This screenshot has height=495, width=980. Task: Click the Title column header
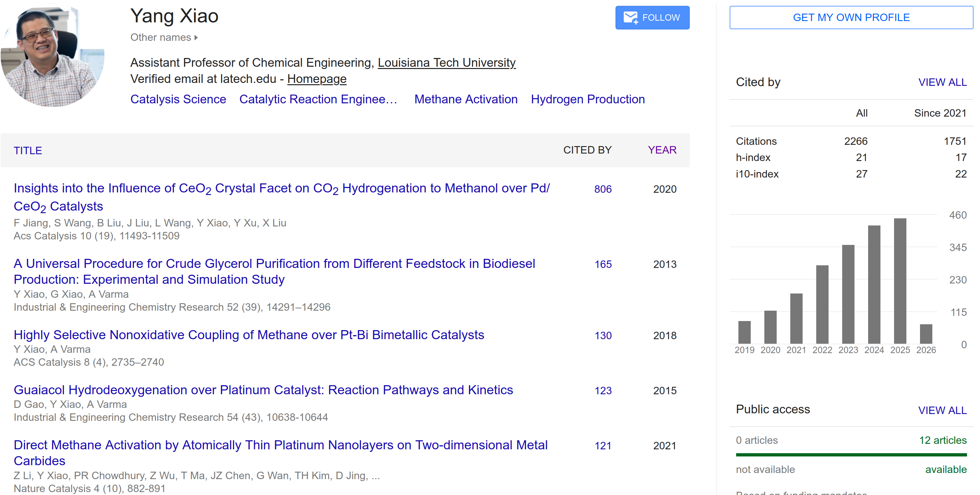click(x=28, y=151)
